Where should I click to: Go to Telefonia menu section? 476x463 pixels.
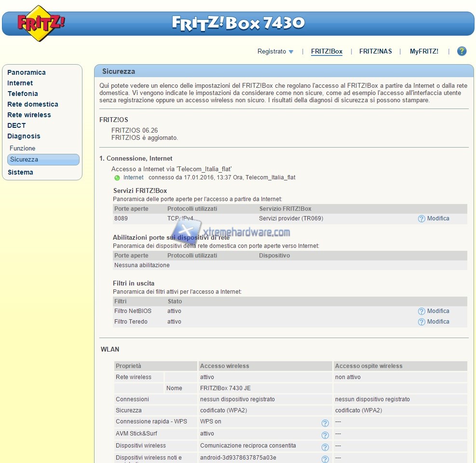pos(23,94)
